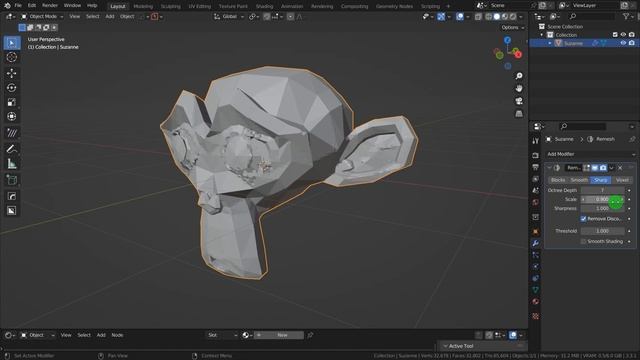This screenshot has height=360, width=640.
Task: Toggle Collection exclude checkbox in outliner
Action: (615, 35)
